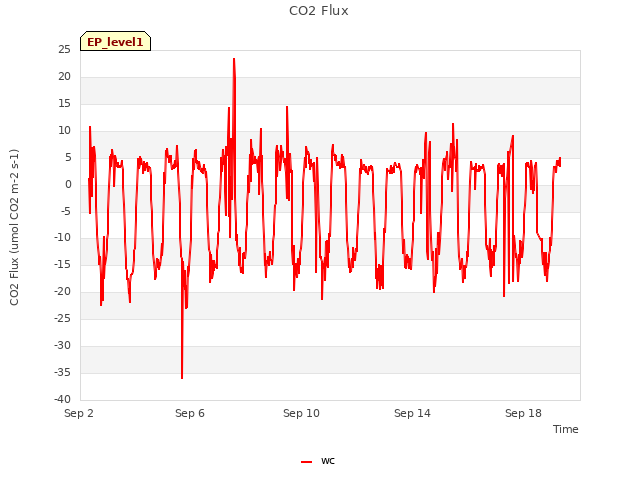Click the Sep 14 x-axis label

(412, 413)
